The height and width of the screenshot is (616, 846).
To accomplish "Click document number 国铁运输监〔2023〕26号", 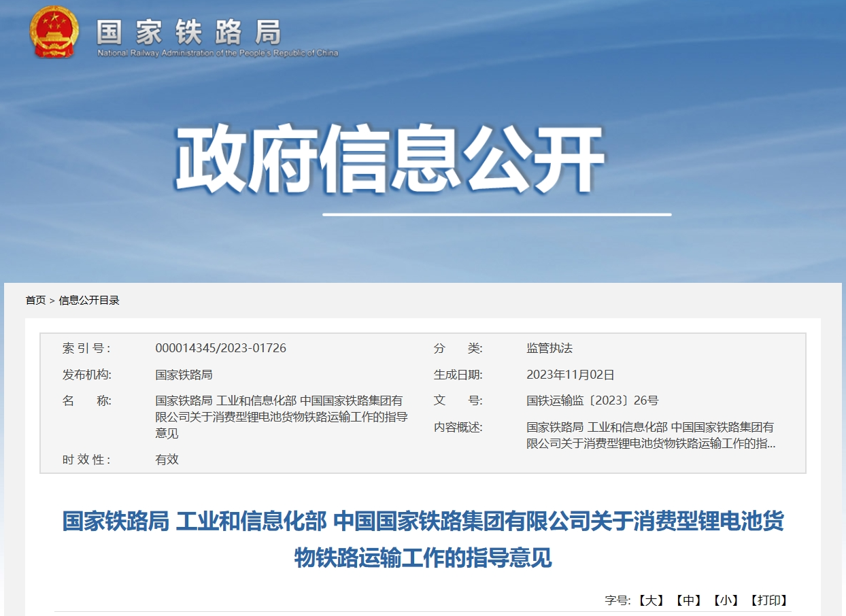I will pos(592,400).
